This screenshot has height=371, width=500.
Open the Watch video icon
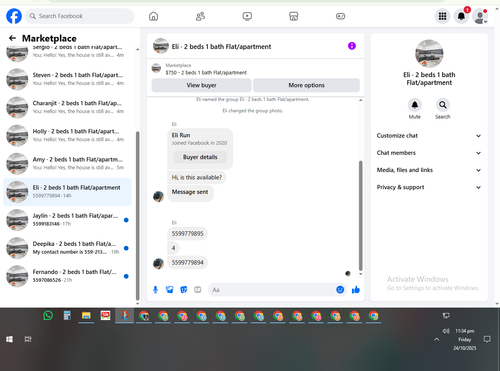pyautogui.click(x=247, y=16)
